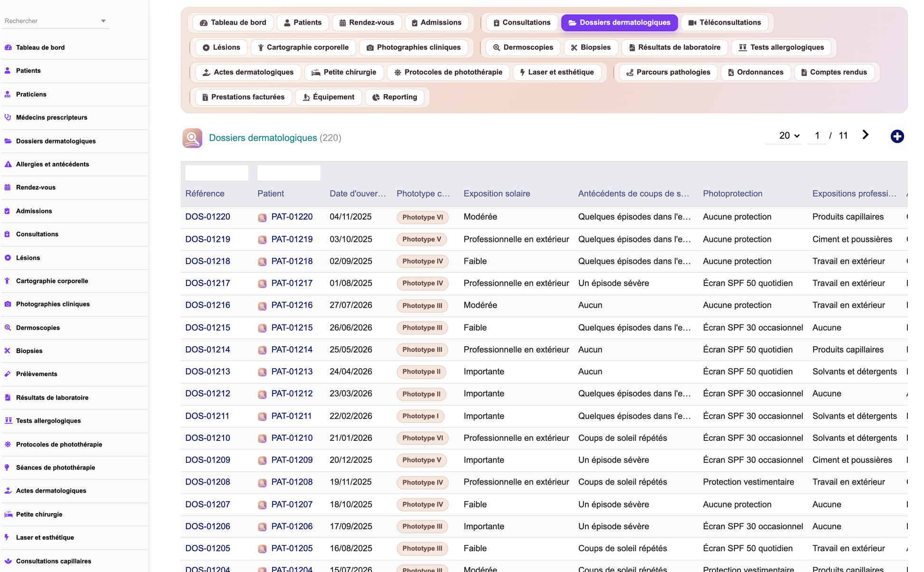This screenshot has width=924, height=572.
Task: Click the Phototype VI badge for DOS-01220
Action: (x=422, y=217)
